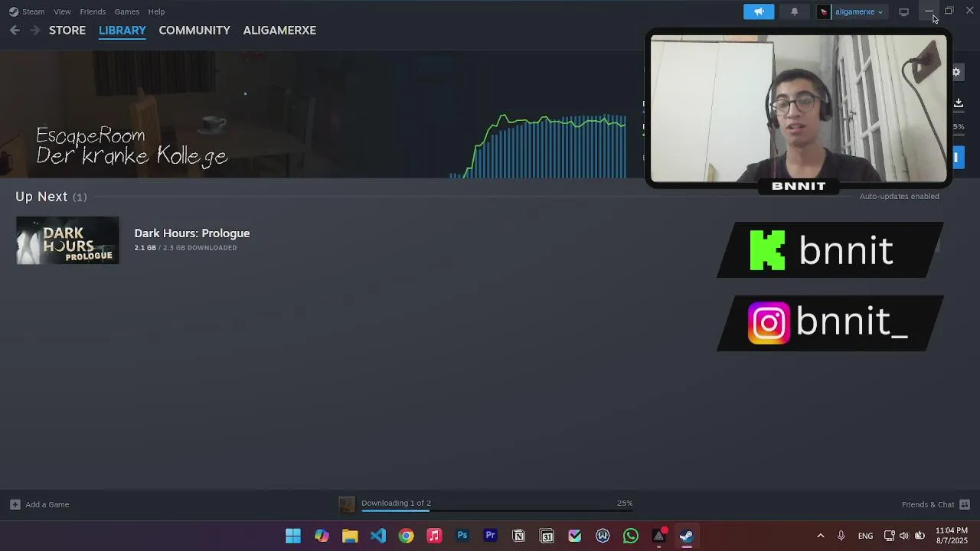Click the downloading game thumbnail in footer
The image size is (980, 551).
347,504
